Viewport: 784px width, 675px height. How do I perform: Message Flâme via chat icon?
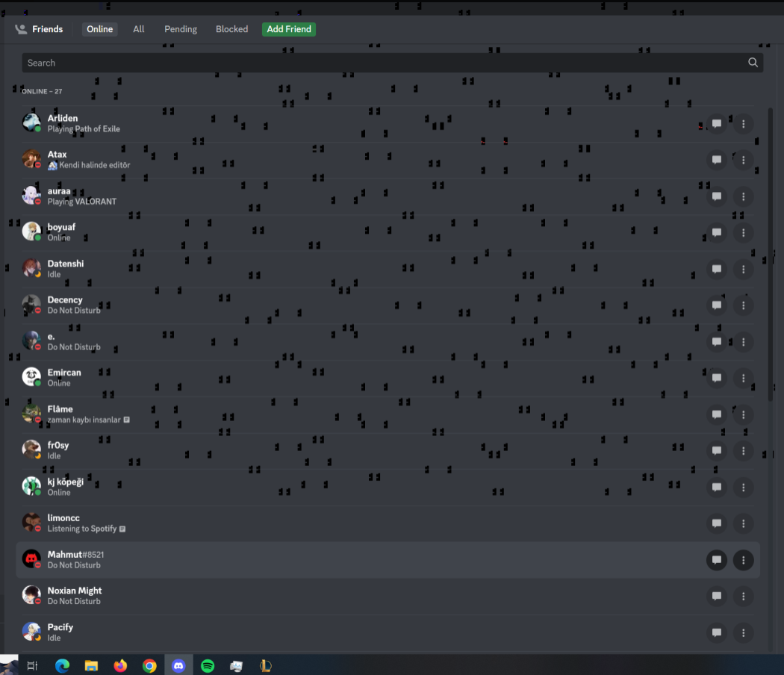(717, 414)
